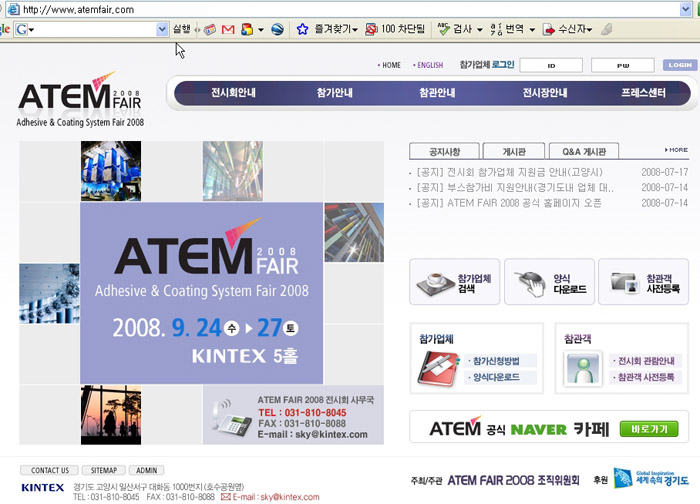The height and width of the screenshot is (504, 700).
Task: Click the red notebook 참가업체 icon
Action: pos(438,368)
